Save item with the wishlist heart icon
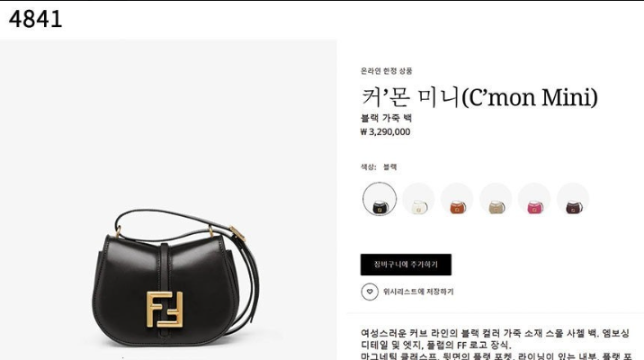The height and width of the screenshot is (360, 644). pyautogui.click(x=370, y=292)
